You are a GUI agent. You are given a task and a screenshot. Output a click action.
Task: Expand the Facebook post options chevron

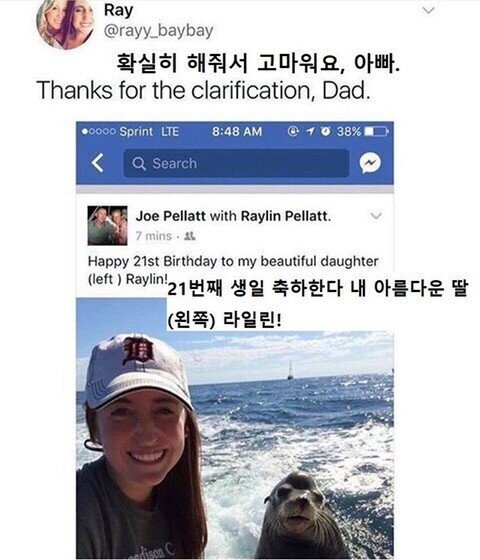tap(376, 216)
